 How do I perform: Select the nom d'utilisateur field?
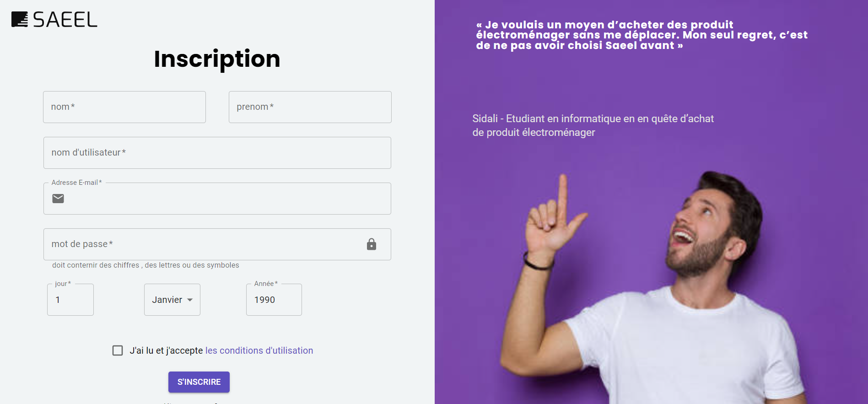217,153
